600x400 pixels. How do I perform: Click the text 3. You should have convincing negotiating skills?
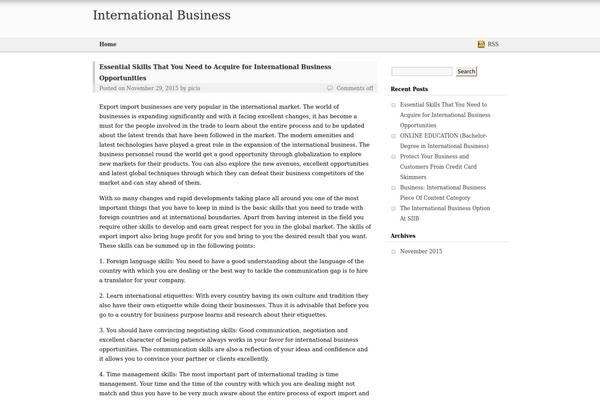tap(168, 330)
